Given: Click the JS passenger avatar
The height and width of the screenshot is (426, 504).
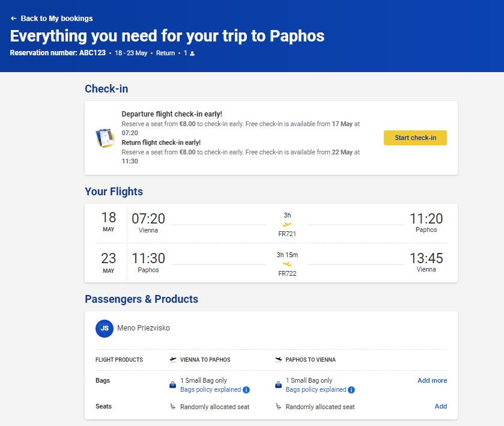Looking at the screenshot, I should click(105, 329).
